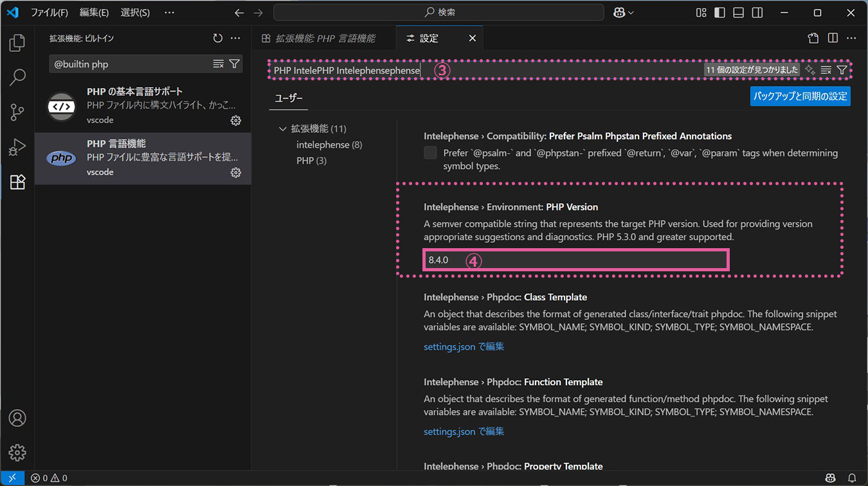Split the editor to the right
868x486 pixels.
(x=833, y=39)
